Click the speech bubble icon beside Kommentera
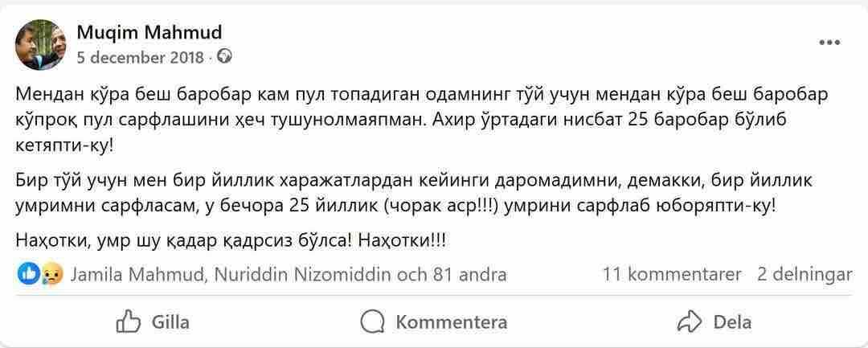The width and height of the screenshot is (868, 348). tap(371, 322)
